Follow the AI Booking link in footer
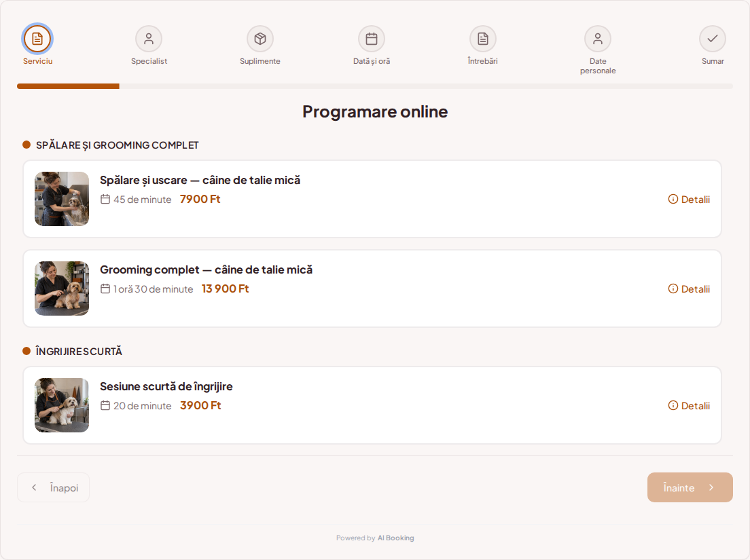750x560 pixels. (395, 538)
